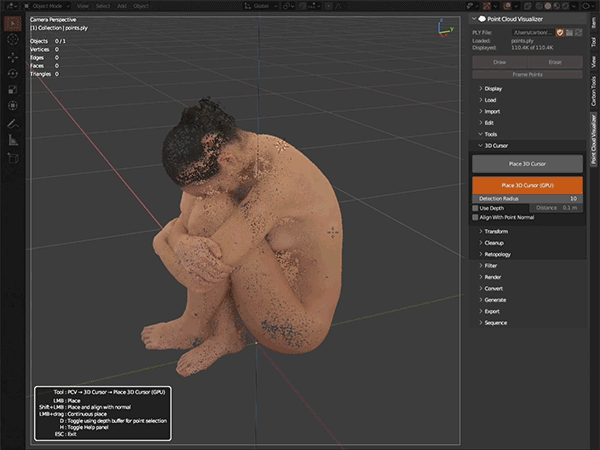Open the editor type selector in header
The width and height of the screenshot is (600, 450).
[11, 6]
